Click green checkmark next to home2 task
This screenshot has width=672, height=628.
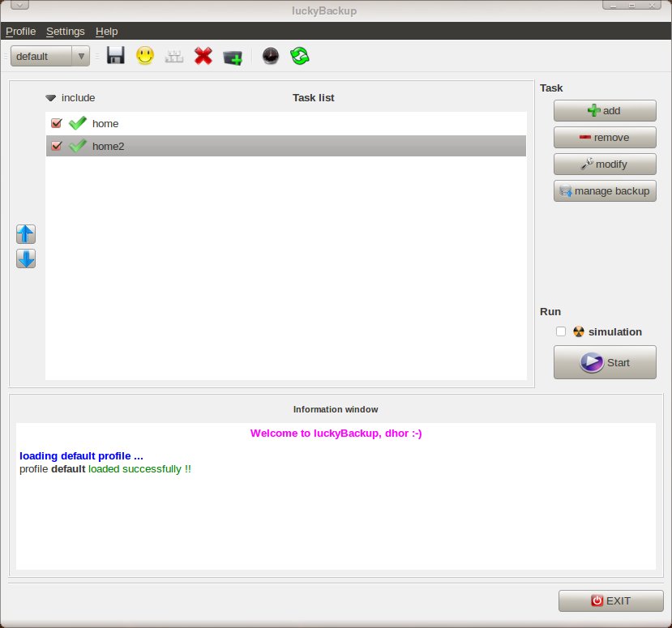[78, 146]
